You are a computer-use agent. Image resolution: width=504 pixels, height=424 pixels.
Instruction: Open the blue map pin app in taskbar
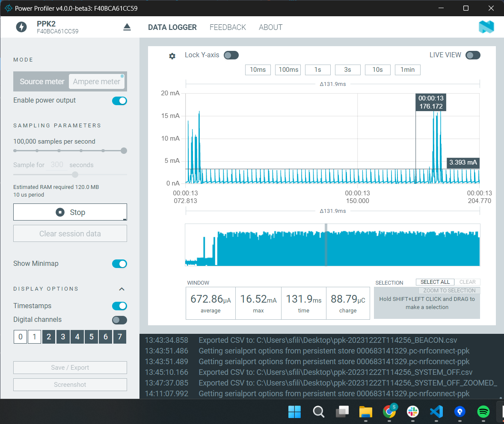(x=460, y=412)
